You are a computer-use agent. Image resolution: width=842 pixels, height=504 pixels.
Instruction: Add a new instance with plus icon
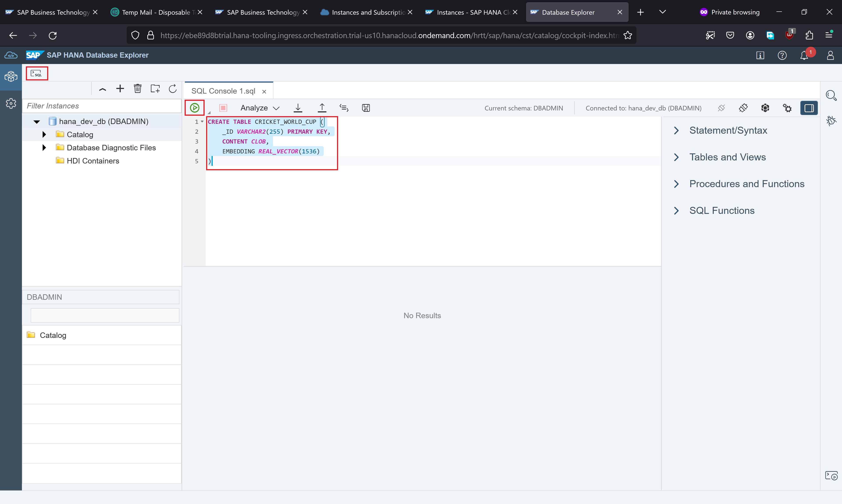click(120, 89)
